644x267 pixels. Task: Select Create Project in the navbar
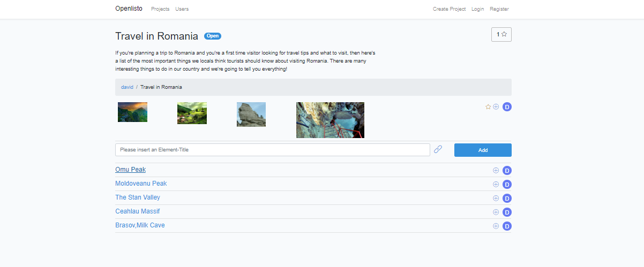[449, 9]
